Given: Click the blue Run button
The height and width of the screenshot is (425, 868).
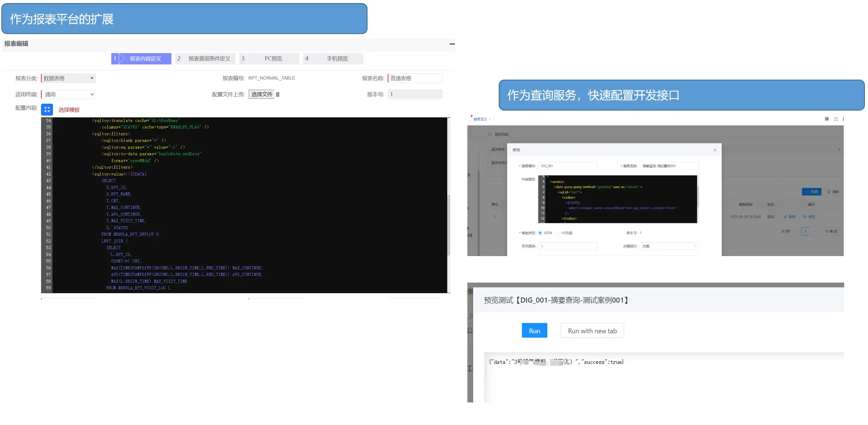Looking at the screenshot, I should (534, 331).
